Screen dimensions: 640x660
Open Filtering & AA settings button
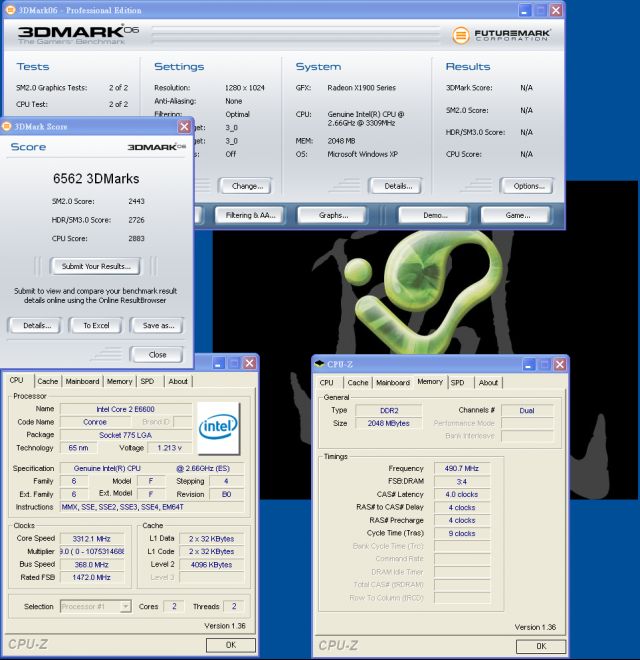click(x=250, y=215)
